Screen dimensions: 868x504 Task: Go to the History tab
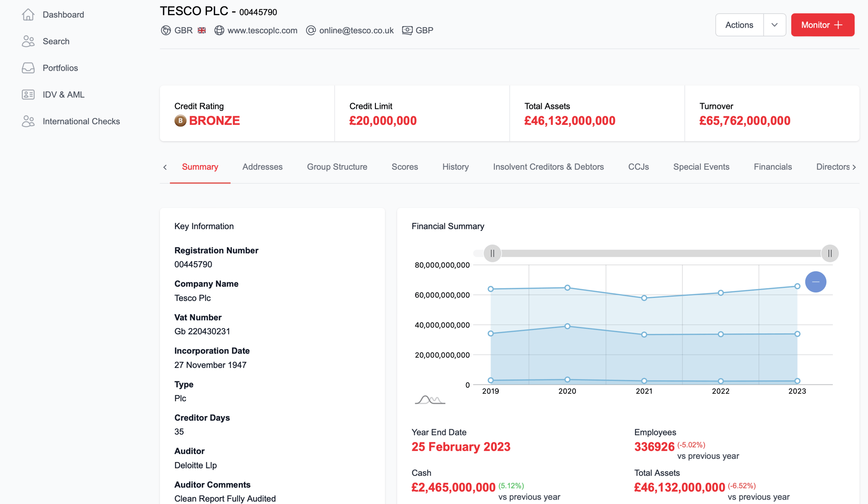pos(456,167)
